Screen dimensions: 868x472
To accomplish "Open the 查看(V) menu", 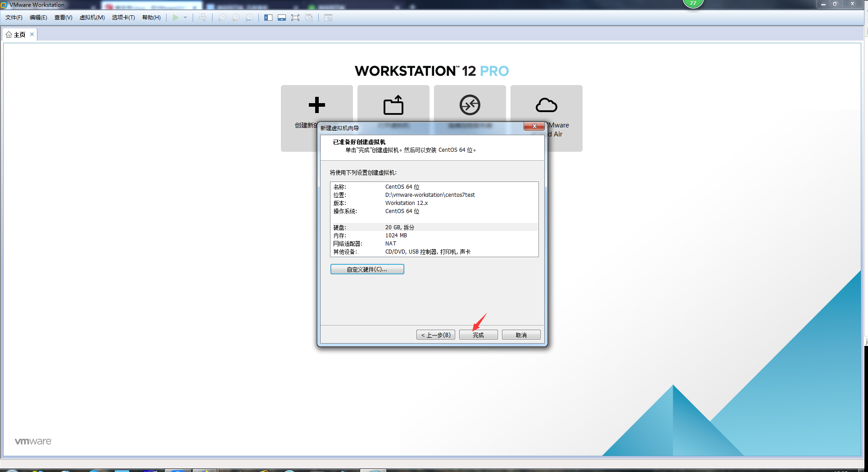I will 63,18.
